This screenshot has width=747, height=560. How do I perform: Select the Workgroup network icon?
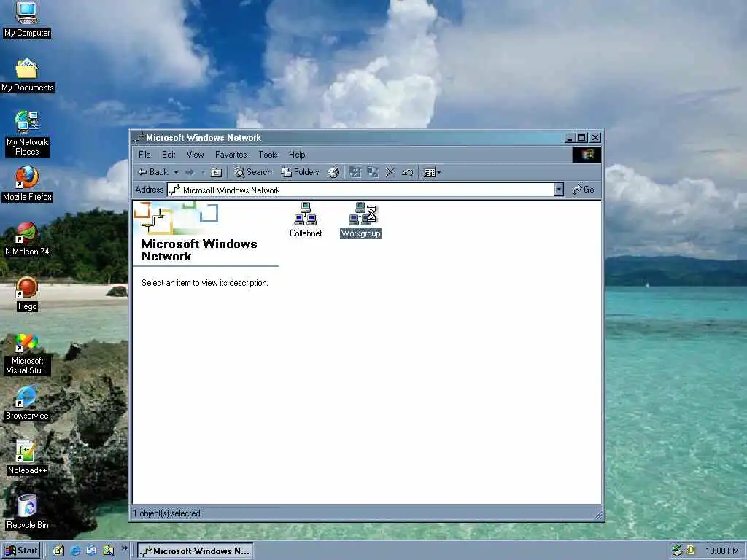(360, 220)
